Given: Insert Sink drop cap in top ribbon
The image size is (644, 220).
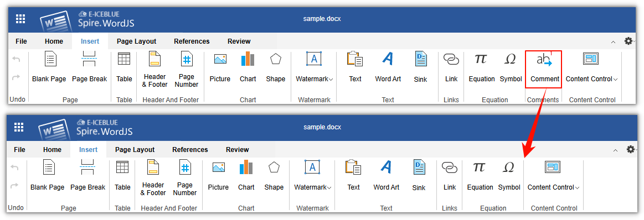Looking at the screenshot, I should coord(421,67).
